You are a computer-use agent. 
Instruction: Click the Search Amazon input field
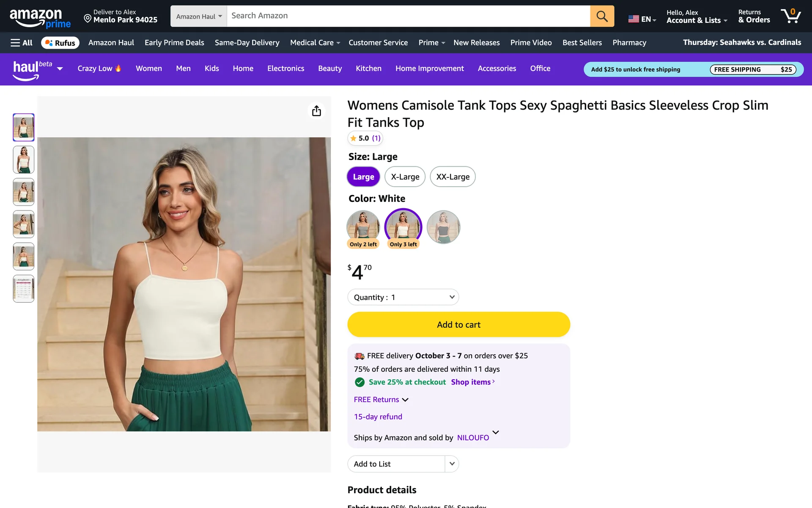click(408, 16)
